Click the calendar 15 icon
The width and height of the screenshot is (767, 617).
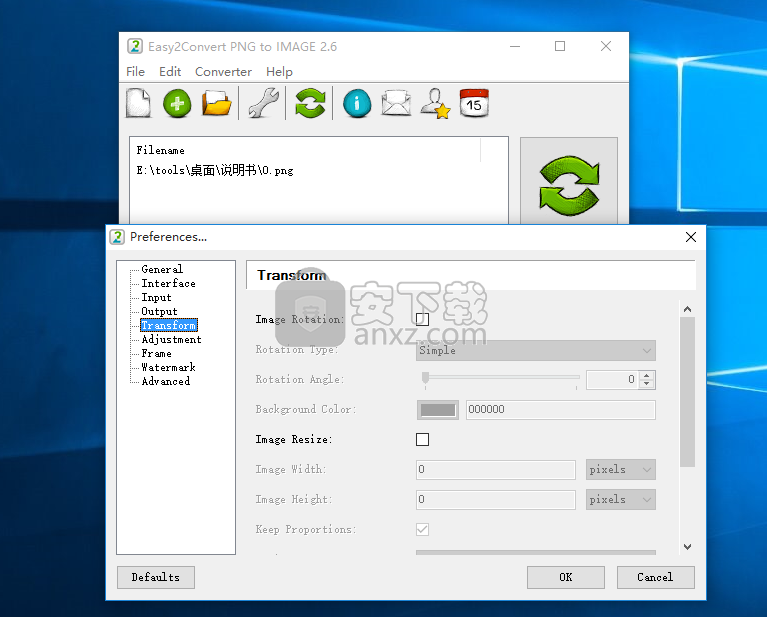click(x=474, y=103)
